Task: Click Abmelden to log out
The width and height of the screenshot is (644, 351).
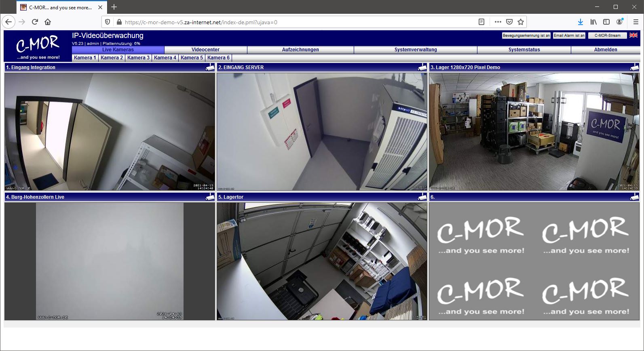Action: [x=606, y=50]
